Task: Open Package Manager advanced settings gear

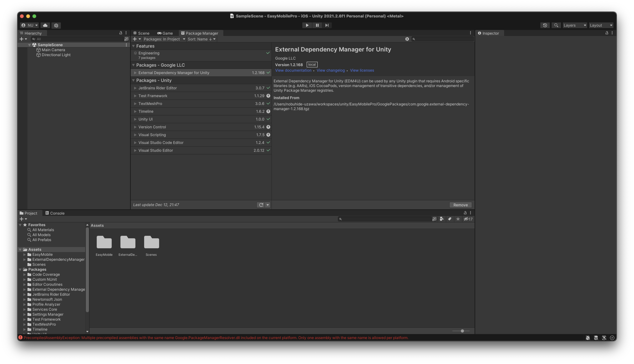Action: pos(407,39)
